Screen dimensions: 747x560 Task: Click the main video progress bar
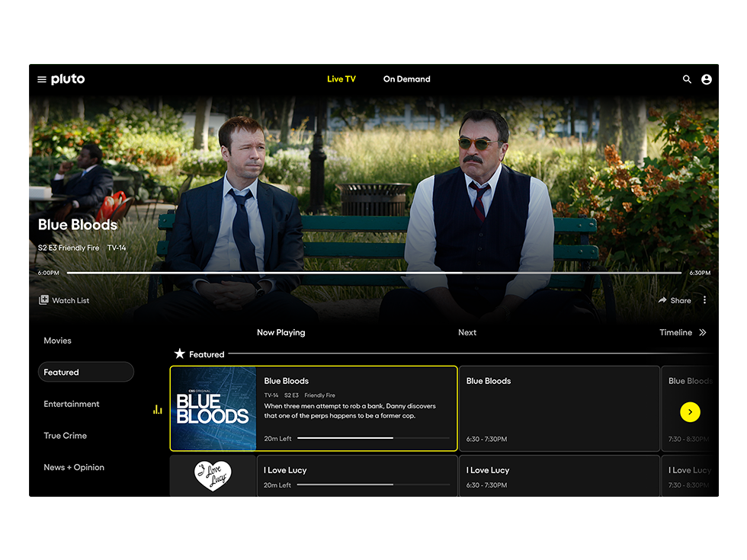374,273
